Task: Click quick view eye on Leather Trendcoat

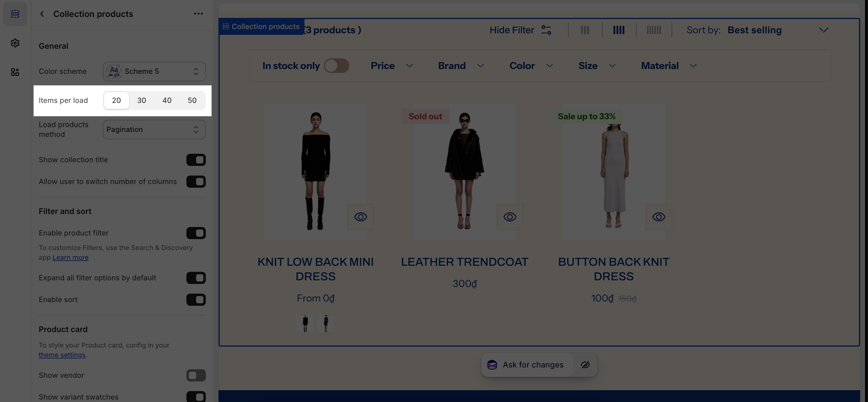Action: click(x=509, y=217)
